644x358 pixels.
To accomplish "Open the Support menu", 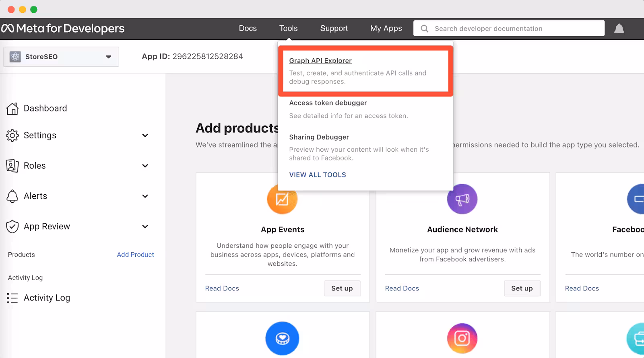I will coord(334,29).
